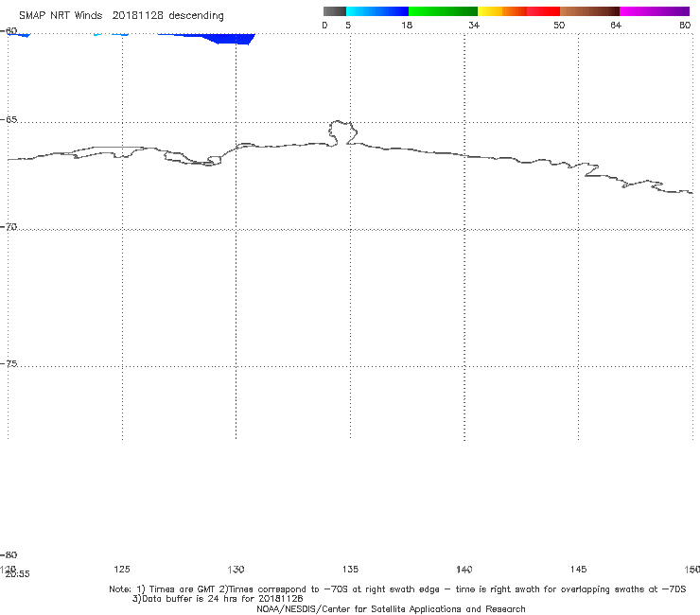This screenshot has height=615, width=700.
Task: Click the green segment of the color bar
Action: tap(443, 11)
